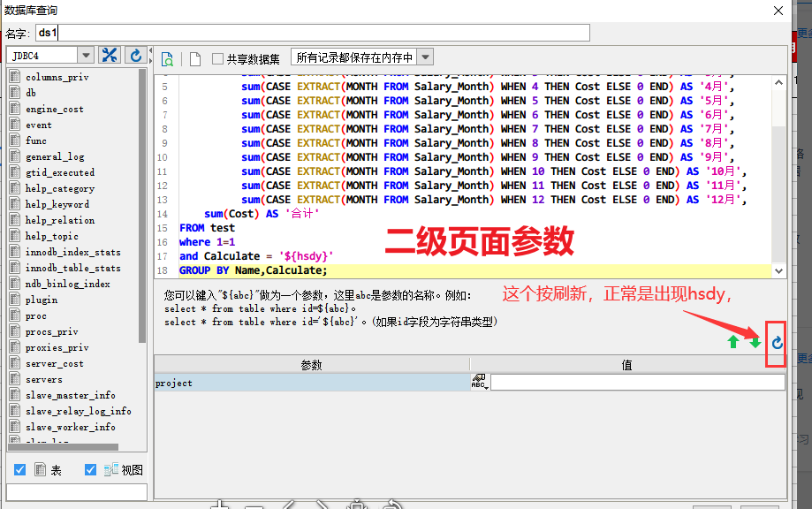Open the JDBC4 connection dropdown
The image size is (812, 509).
[86, 56]
